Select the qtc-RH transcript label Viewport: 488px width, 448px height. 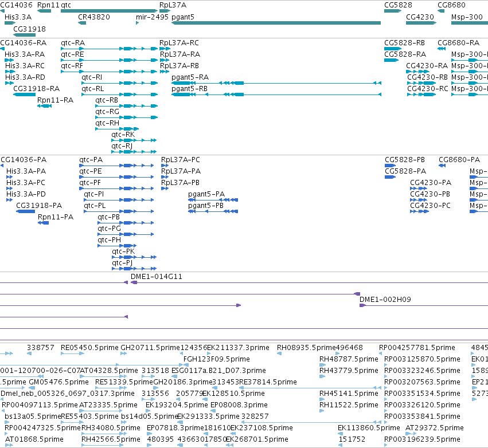coord(107,123)
